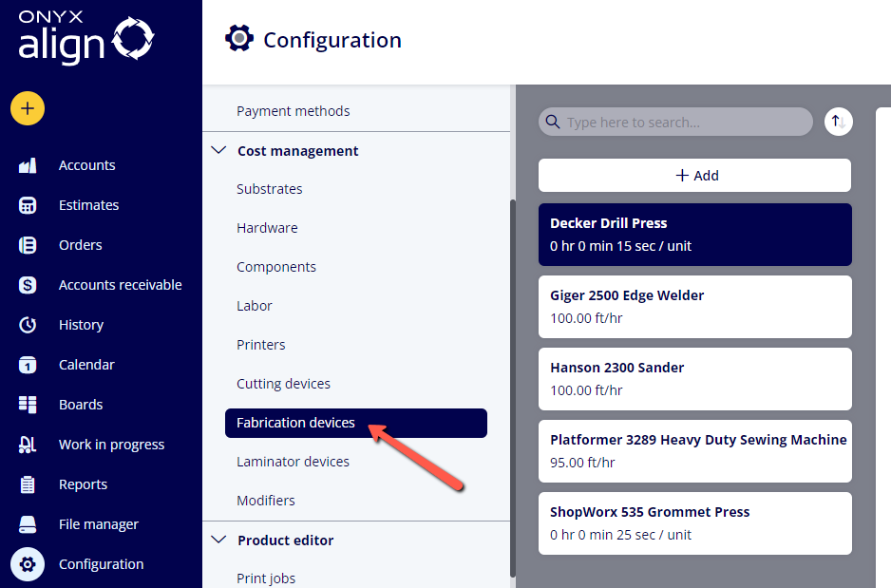
Task: Click the yellow plus create button
Action: pos(28,108)
